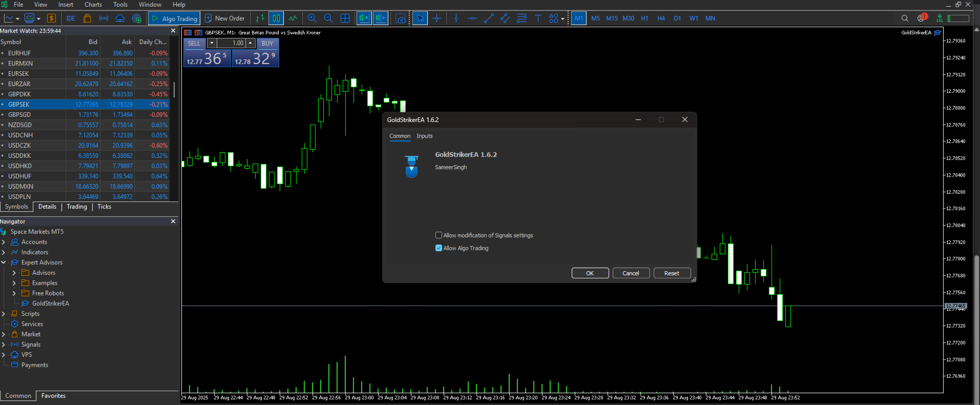Open the Insert menu
Image resolution: width=980 pixels, height=405 pixels.
pyautogui.click(x=66, y=5)
